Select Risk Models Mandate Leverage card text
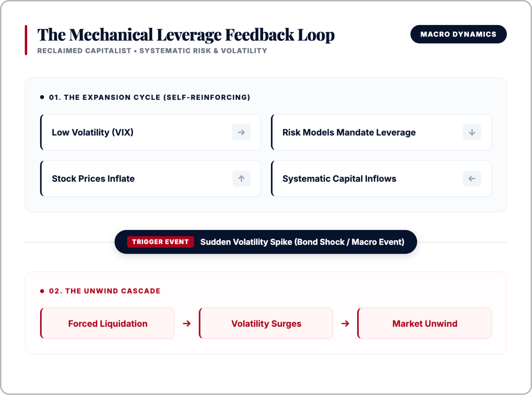 tap(349, 132)
